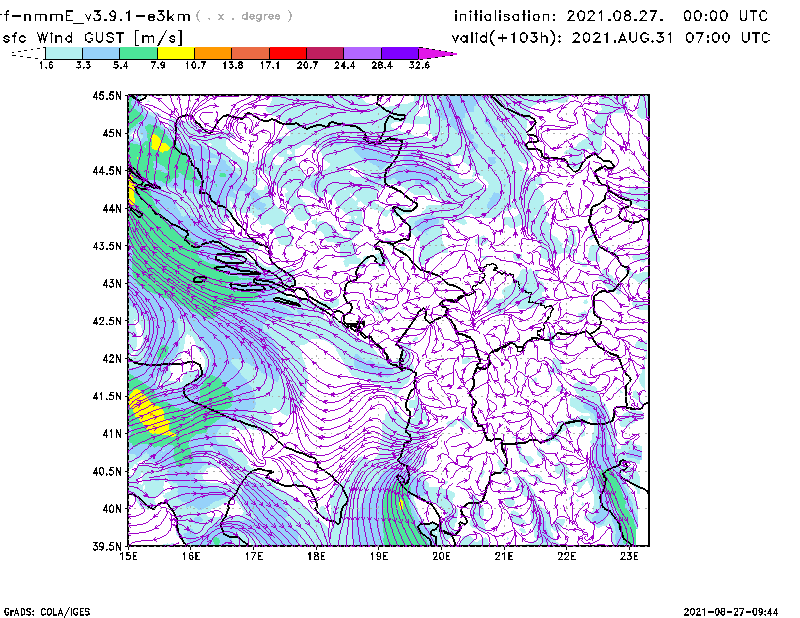Click the '07:00 UTC' valid time

click(728, 38)
